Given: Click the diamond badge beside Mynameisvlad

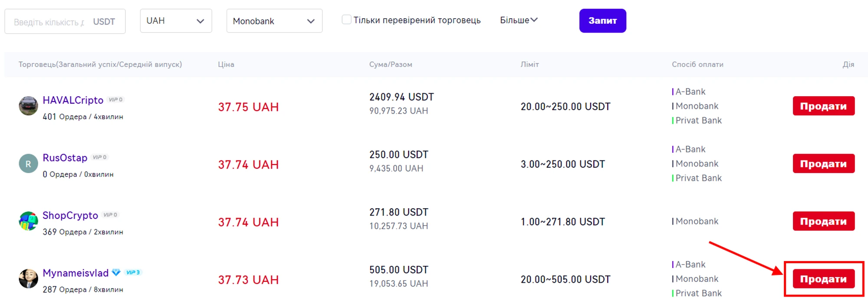Looking at the screenshot, I should (x=116, y=272).
